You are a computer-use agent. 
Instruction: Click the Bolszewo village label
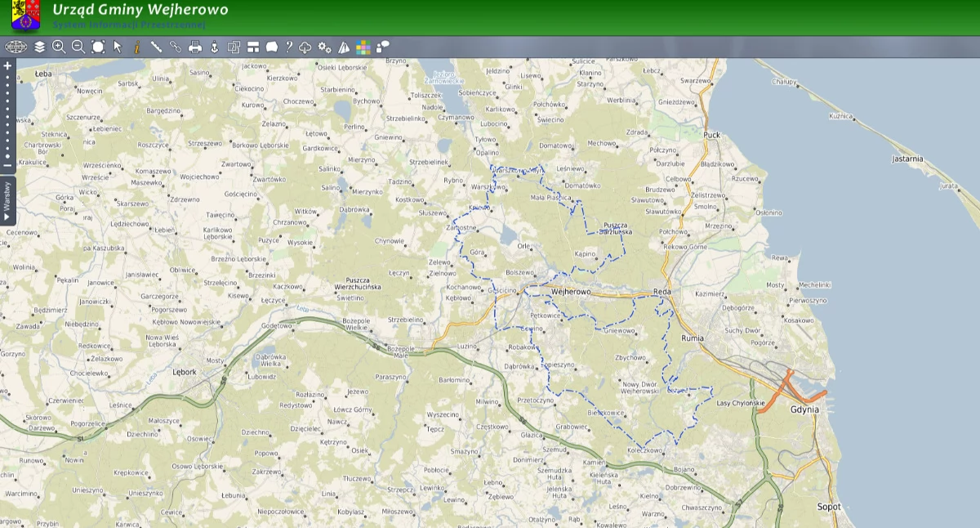pyautogui.click(x=520, y=272)
